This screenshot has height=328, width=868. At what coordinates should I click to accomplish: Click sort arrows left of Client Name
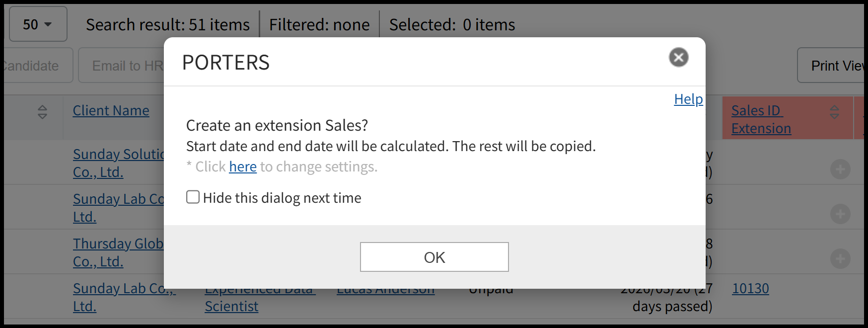[x=43, y=112]
